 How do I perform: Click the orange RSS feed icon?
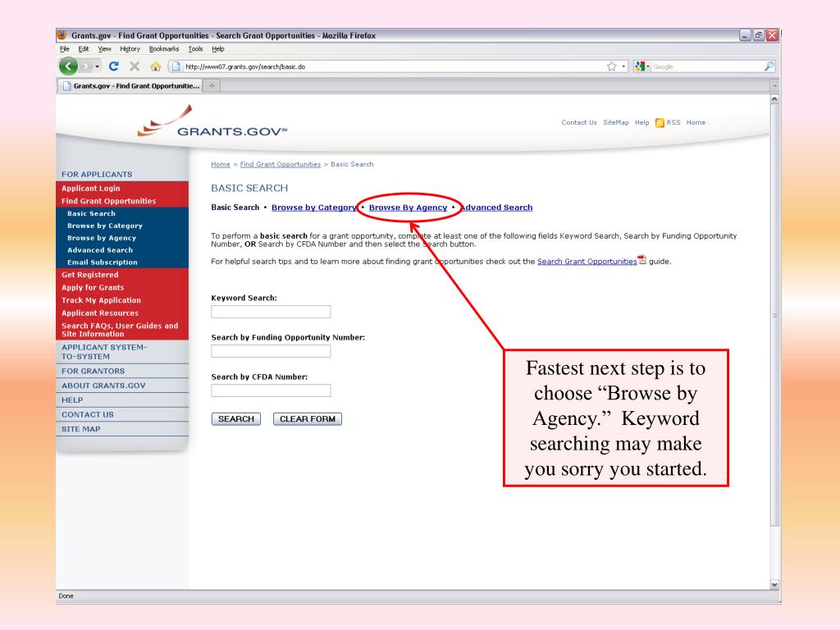tap(660, 123)
